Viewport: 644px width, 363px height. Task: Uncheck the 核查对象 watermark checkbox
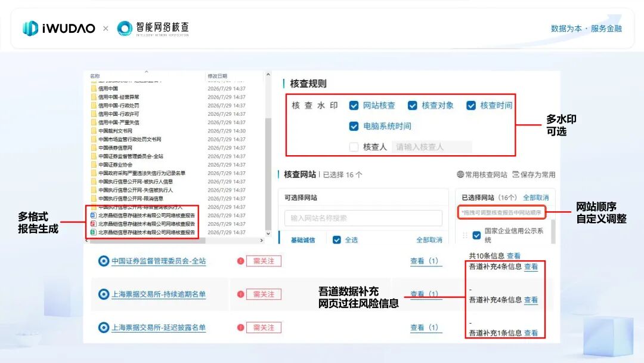coord(413,106)
